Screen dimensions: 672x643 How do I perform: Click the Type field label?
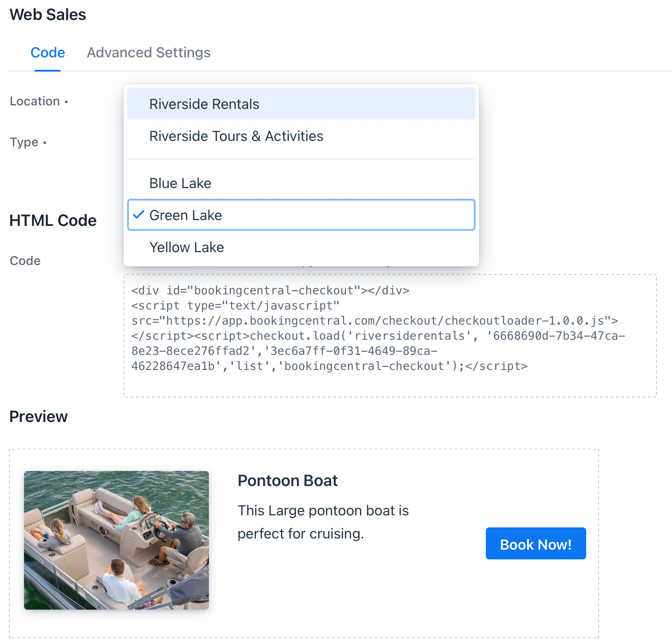24,142
